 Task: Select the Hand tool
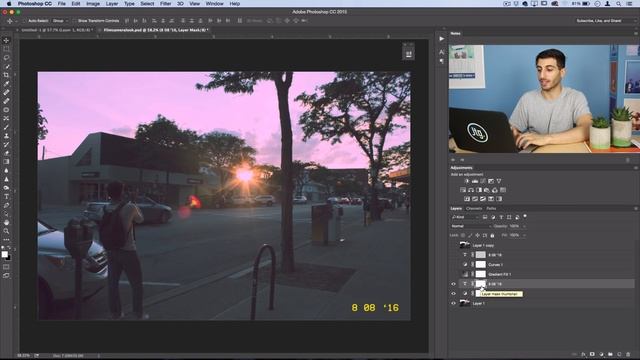[x=6, y=222]
